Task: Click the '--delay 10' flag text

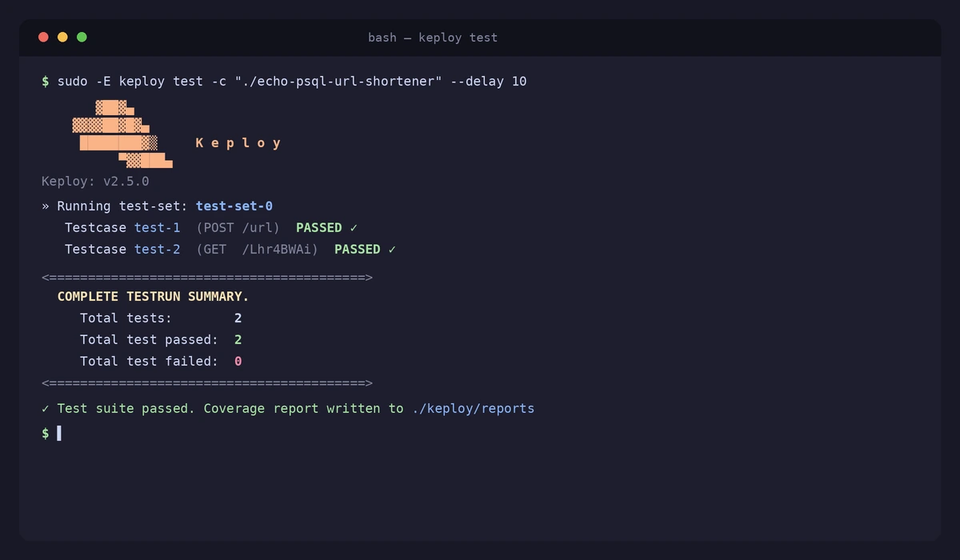Action: pyautogui.click(x=489, y=82)
